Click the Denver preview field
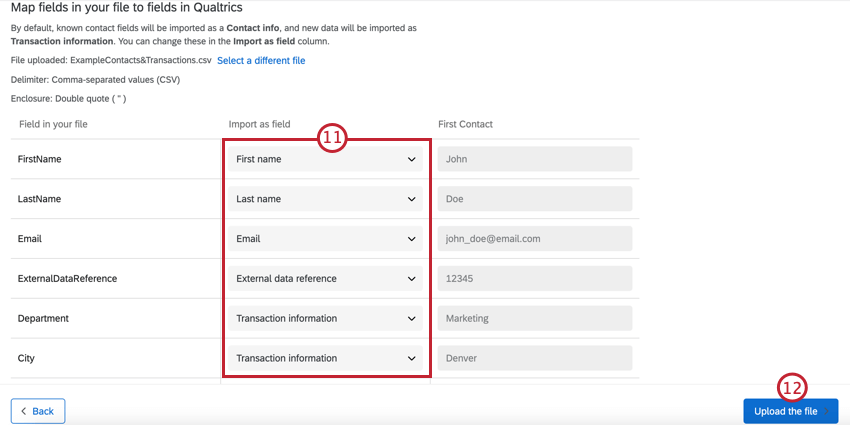The image size is (850, 425). pyautogui.click(x=535, y=358)
